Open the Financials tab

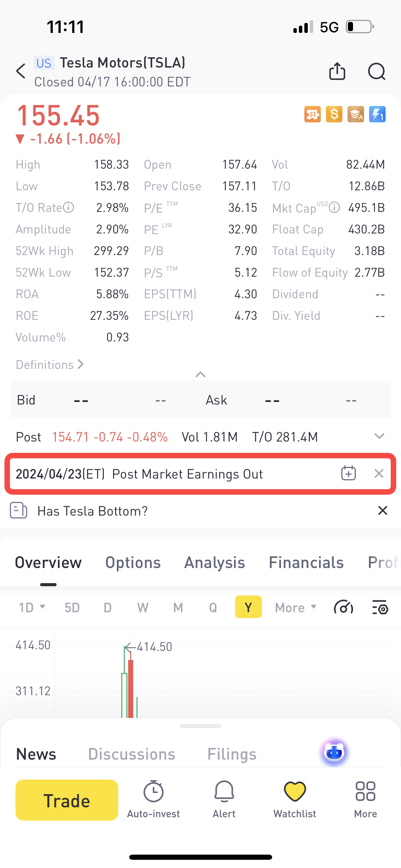click(306, 563)
